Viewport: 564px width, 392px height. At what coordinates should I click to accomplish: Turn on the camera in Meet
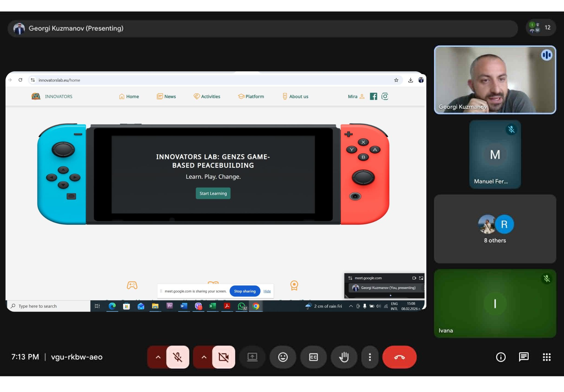click(x=224, y=357)
